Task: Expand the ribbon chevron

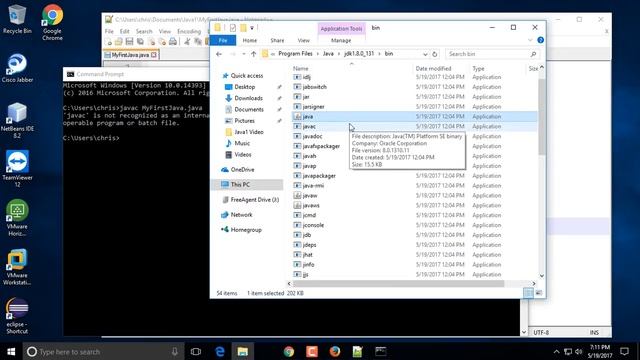Action: [530, 40]
